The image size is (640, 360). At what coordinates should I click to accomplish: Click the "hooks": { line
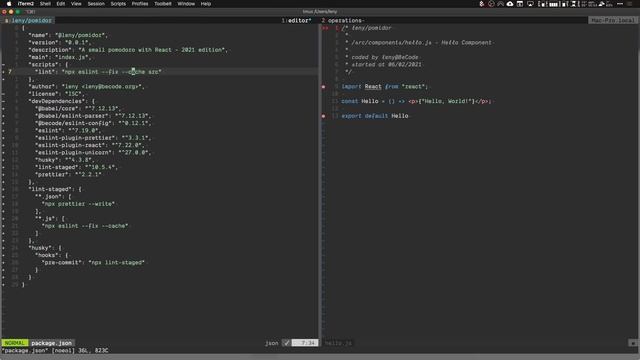[51, 256]
